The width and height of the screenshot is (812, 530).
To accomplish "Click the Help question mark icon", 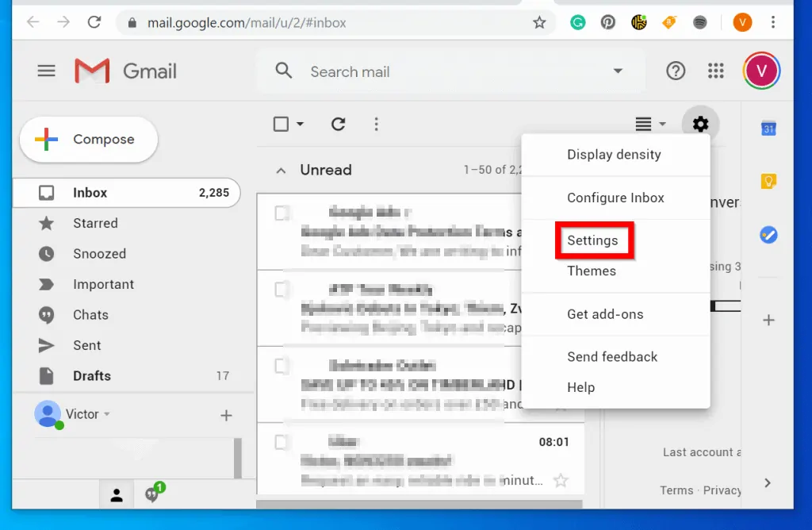I will pos(676,71).
